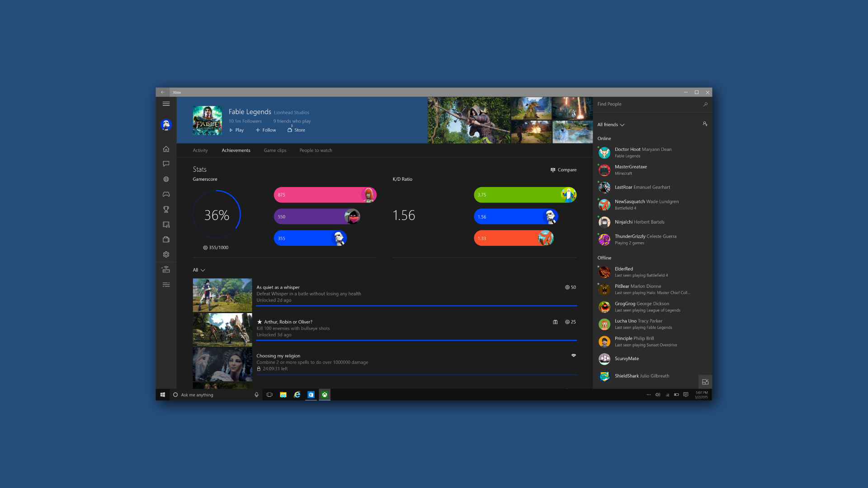Click the Compare button

click(563, 170)
